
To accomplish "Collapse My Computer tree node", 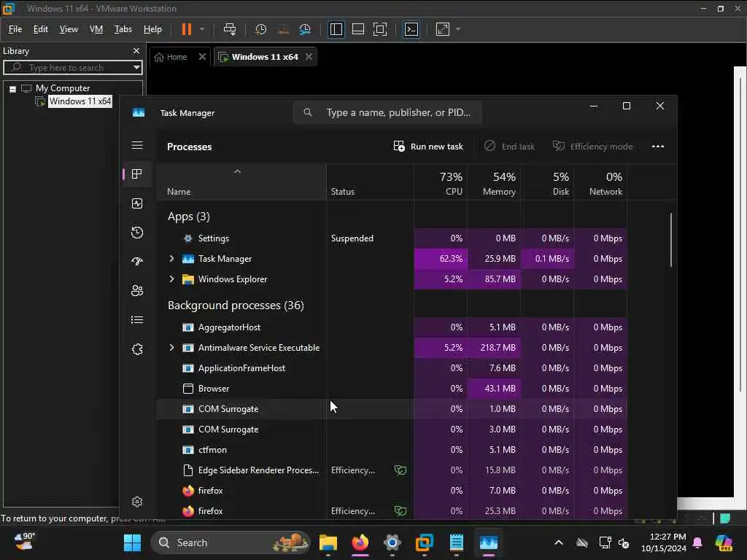I will 13,89.
